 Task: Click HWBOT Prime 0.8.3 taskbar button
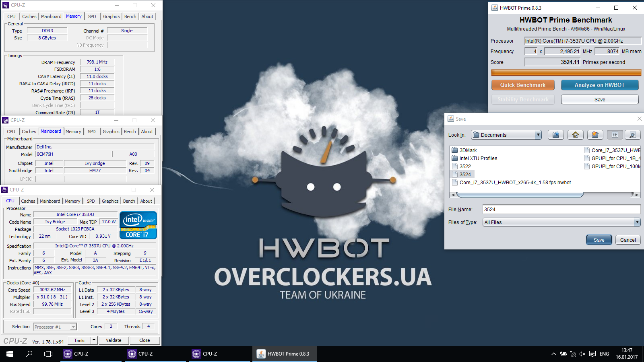click(x=285, y=354)
